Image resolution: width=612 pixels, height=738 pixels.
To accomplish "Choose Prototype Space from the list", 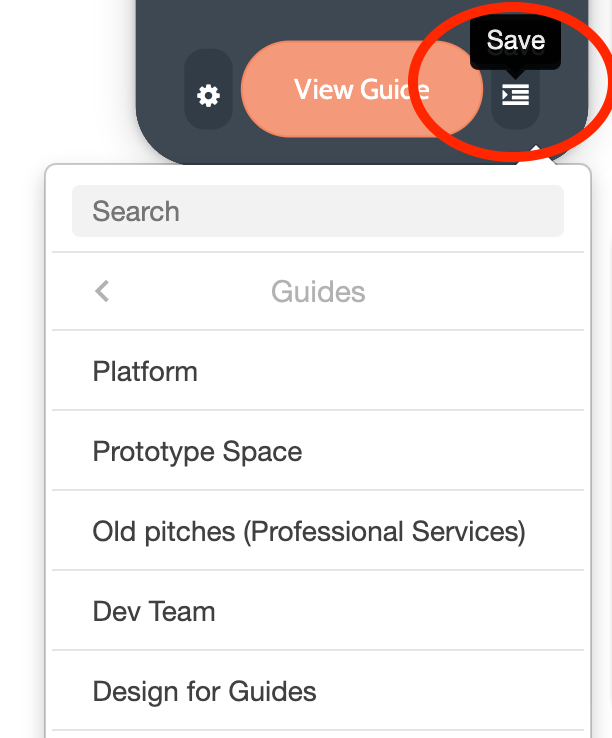I will pos(318,451).
